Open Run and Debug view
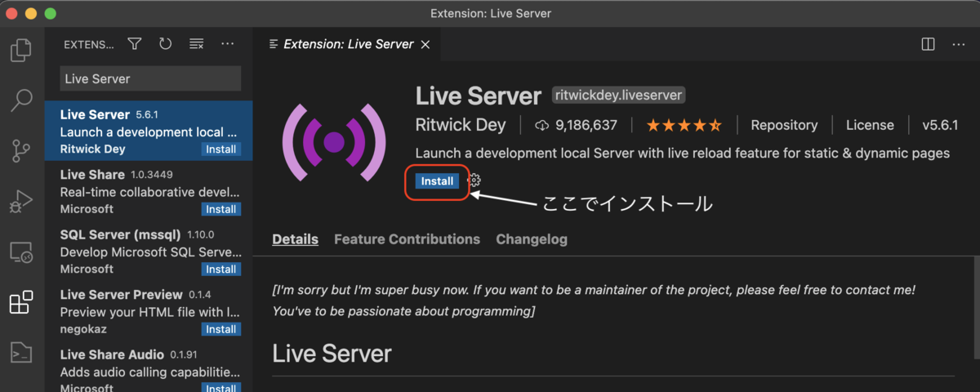The width and height of the screenshot is (980, 392). [20, 201]
